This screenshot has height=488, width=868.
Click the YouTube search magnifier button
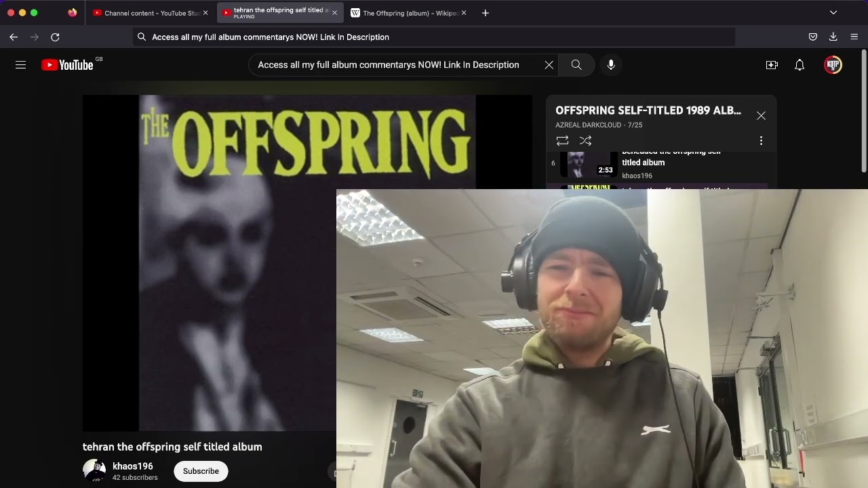(x=576, y=65)
